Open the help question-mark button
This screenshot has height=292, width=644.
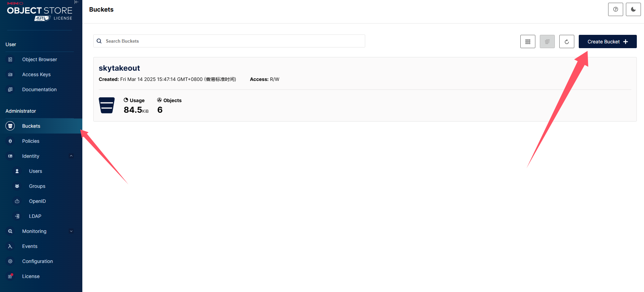coord(616,9)
